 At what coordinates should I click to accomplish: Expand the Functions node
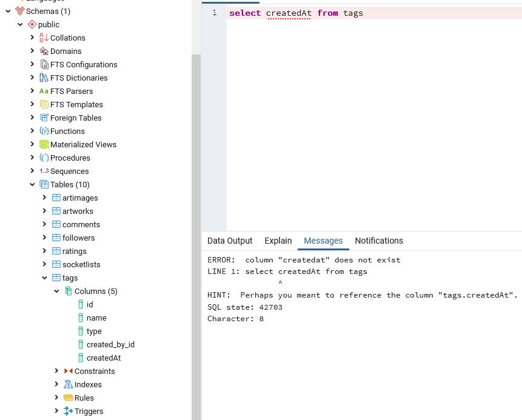click(x=32, y=130)
